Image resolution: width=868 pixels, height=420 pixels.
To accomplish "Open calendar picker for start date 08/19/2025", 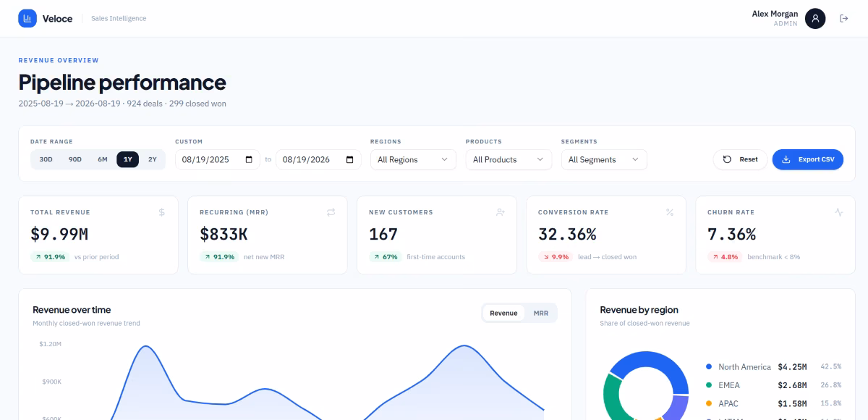I will tap(249, 159).
